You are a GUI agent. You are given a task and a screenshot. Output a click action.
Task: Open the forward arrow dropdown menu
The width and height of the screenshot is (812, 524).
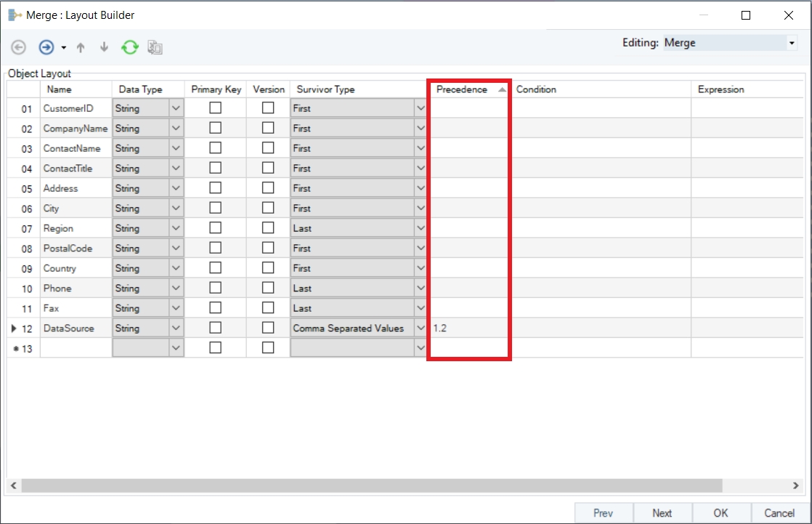click(x=64, y=48)
